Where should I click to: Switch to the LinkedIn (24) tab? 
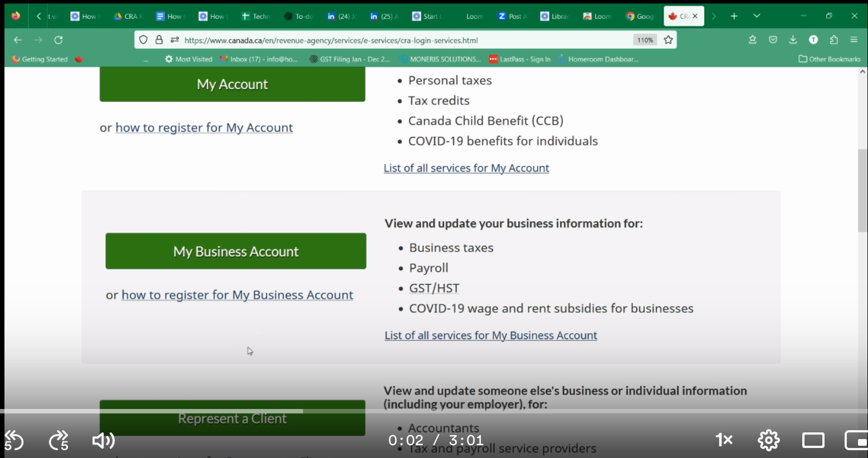click(x=342, y=16)
